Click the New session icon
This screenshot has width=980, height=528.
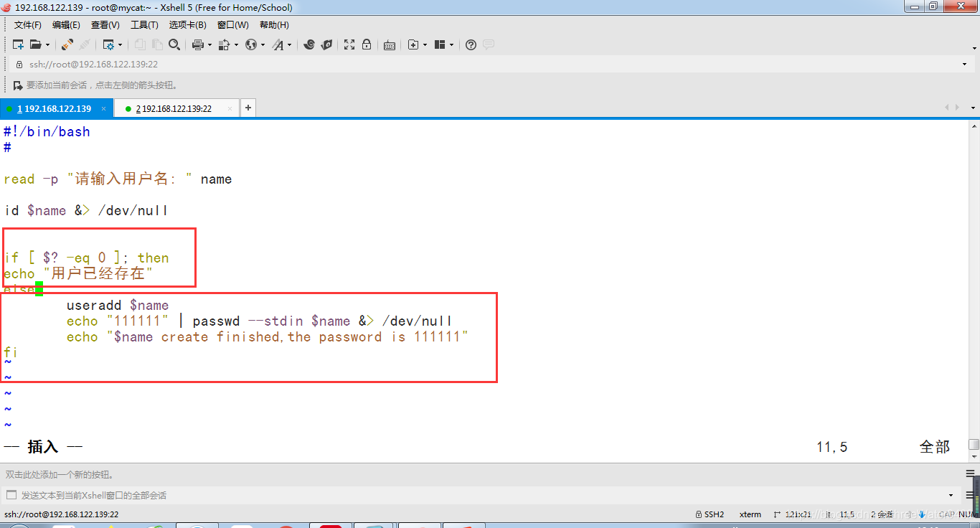pyautogui.click(x=18, y=44)
